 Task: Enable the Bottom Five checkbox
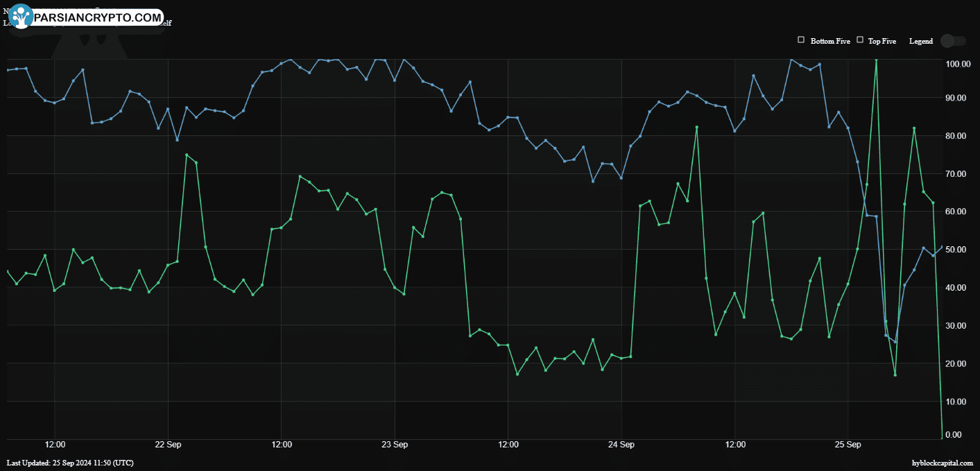tap(801, 40)
